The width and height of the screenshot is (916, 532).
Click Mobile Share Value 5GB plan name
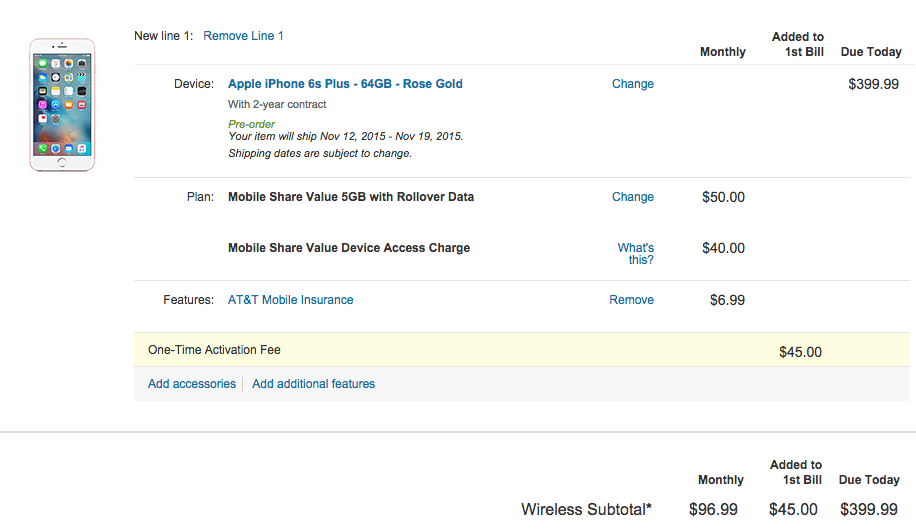(351, 197)
